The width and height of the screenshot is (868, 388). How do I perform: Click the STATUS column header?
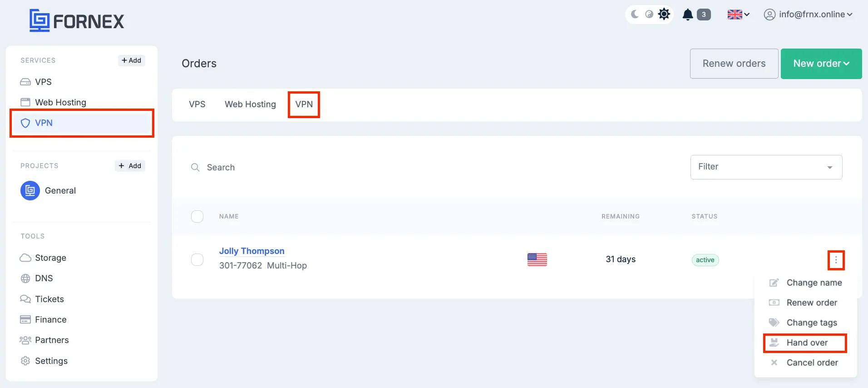705,216
